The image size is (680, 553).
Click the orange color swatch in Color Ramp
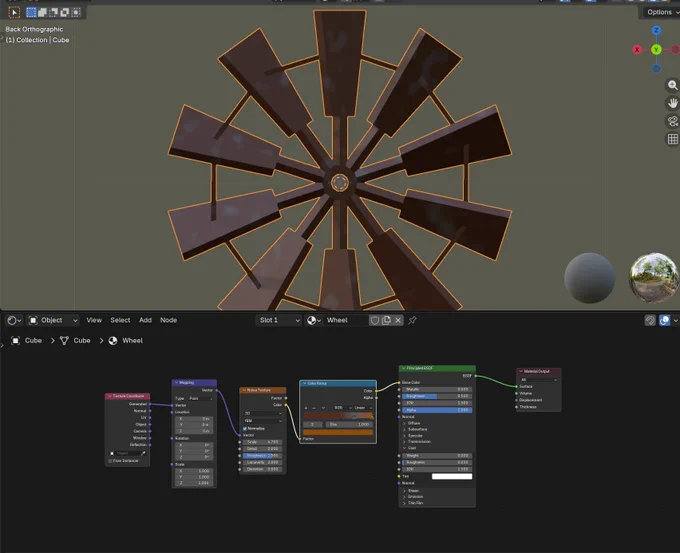click(338, 432)
